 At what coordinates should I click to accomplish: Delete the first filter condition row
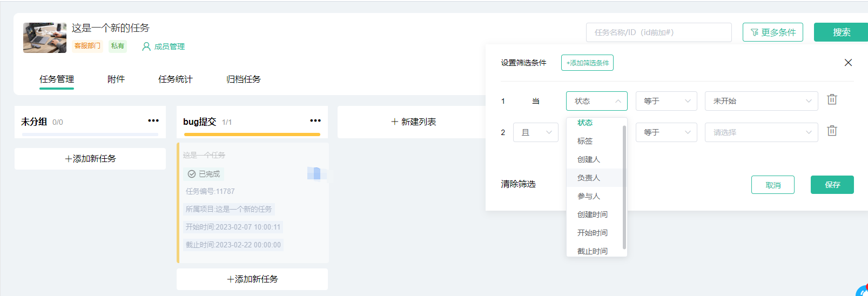[x=832, y=100]
